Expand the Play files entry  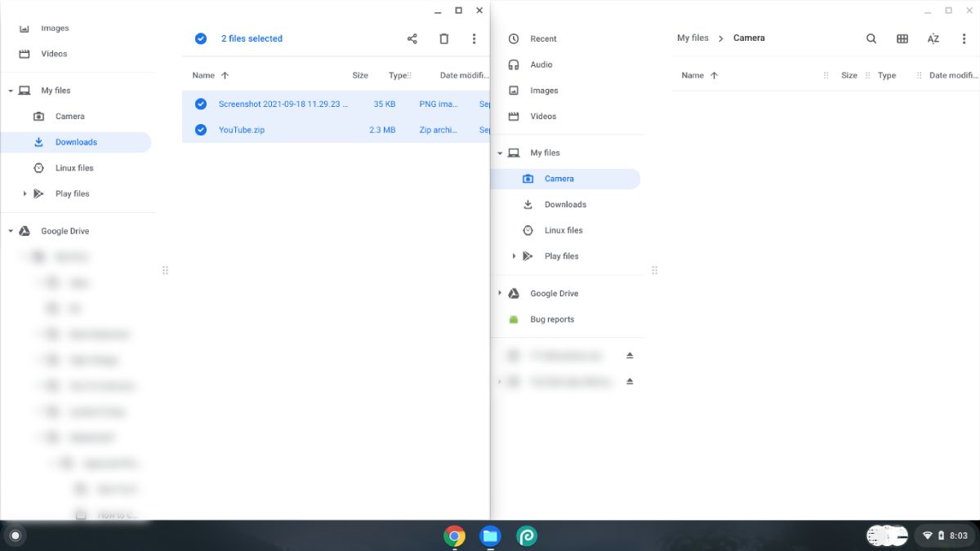pos(514,256)
